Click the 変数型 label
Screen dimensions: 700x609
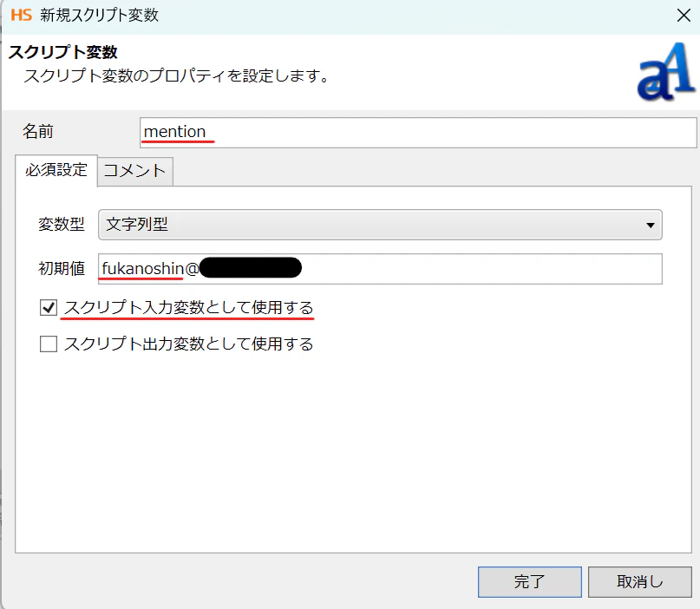pyautogui.click(x=62, y=224)
